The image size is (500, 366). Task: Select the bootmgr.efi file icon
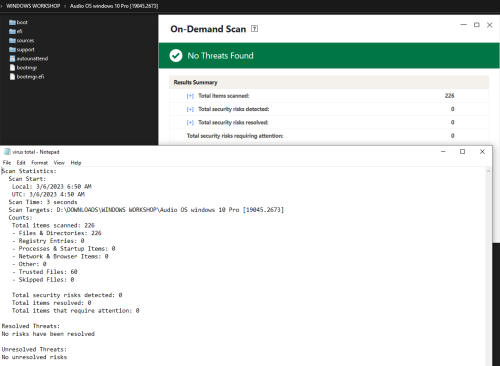pyautogui.click(x=12, y=76)
